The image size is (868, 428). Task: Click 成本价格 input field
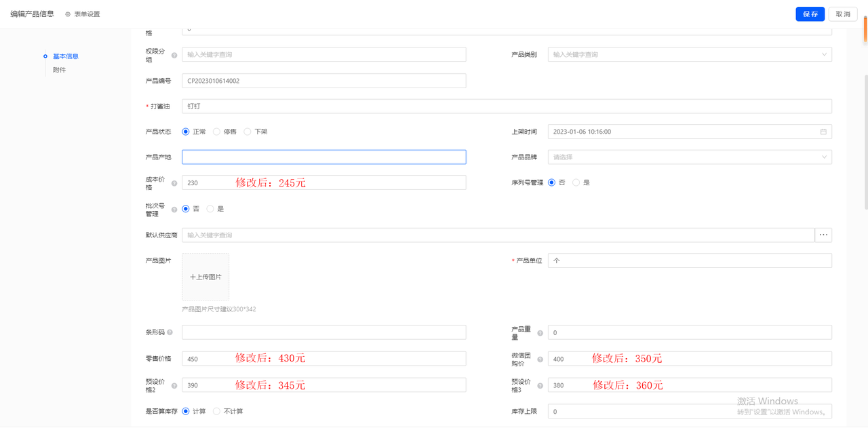tap(324, 182)
